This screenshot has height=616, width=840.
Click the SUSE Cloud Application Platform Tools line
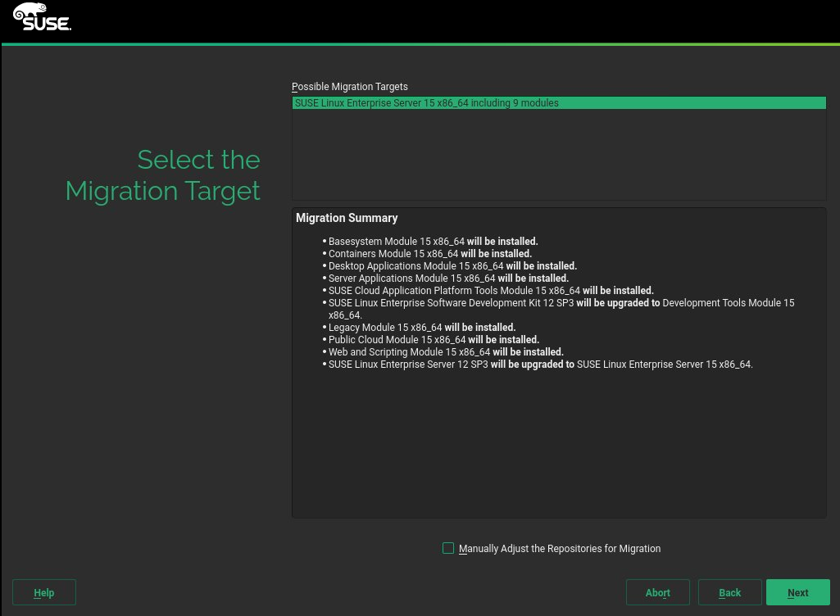click(x=491, y=291)
